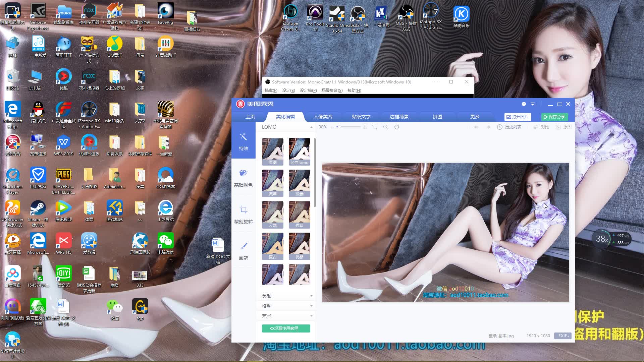This screenshot has height=362, width=644.
Task: Open the 历史列表 history list
Action: tap(509, 127)
